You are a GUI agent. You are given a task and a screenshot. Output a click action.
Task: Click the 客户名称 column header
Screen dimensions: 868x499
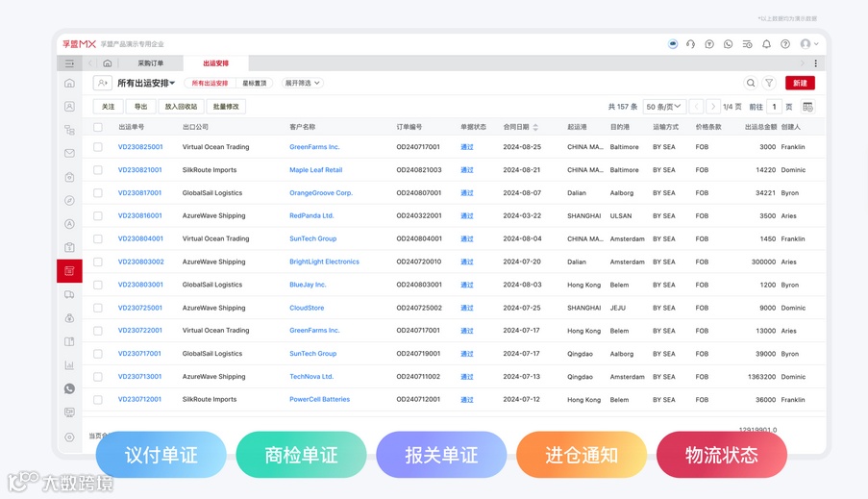[302, 127]
